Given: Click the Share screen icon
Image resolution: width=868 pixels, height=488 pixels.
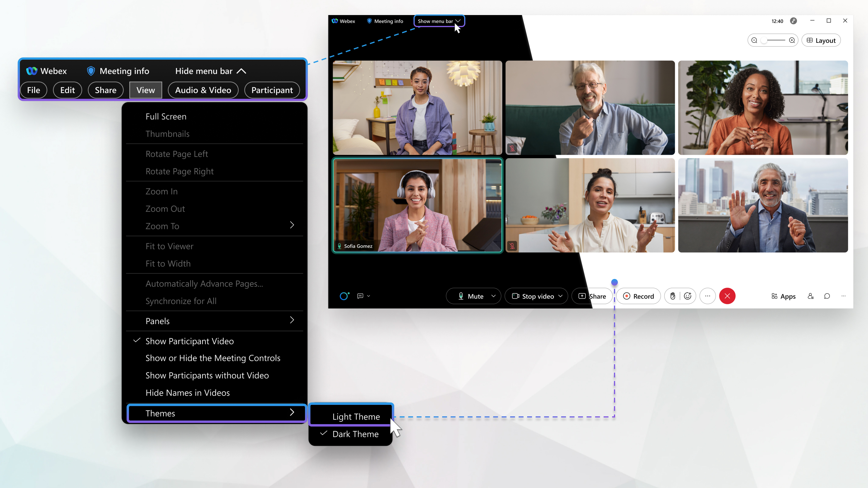Looking at the screenshot, I should coord(592,296).
